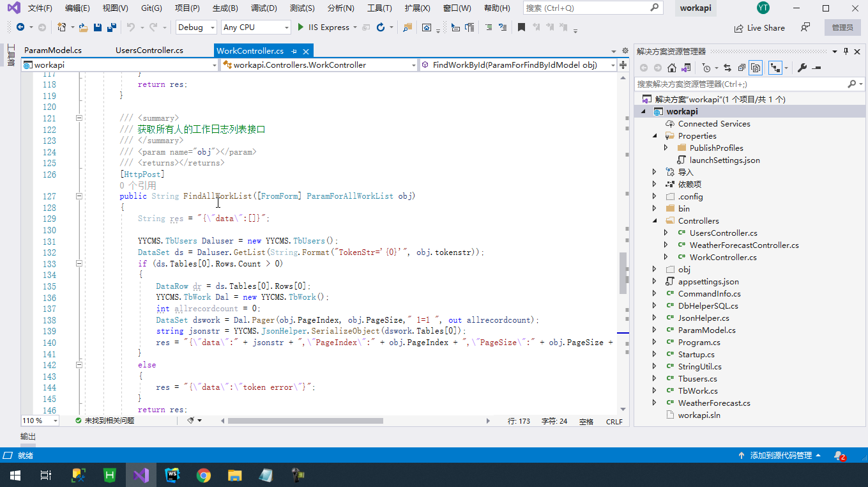This screenshot has width=868, height=487.
Task: Switch to the UsersController.cs tab
Action: click(149, 50)
